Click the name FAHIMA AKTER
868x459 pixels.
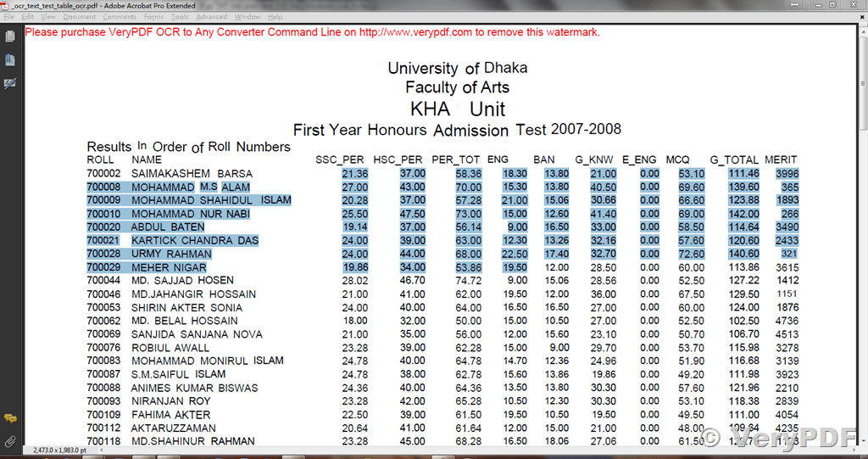pos(171,415)
